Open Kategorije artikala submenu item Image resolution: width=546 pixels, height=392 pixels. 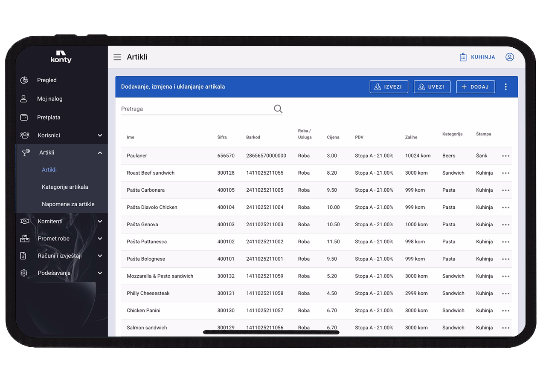[x=65, y=187]
